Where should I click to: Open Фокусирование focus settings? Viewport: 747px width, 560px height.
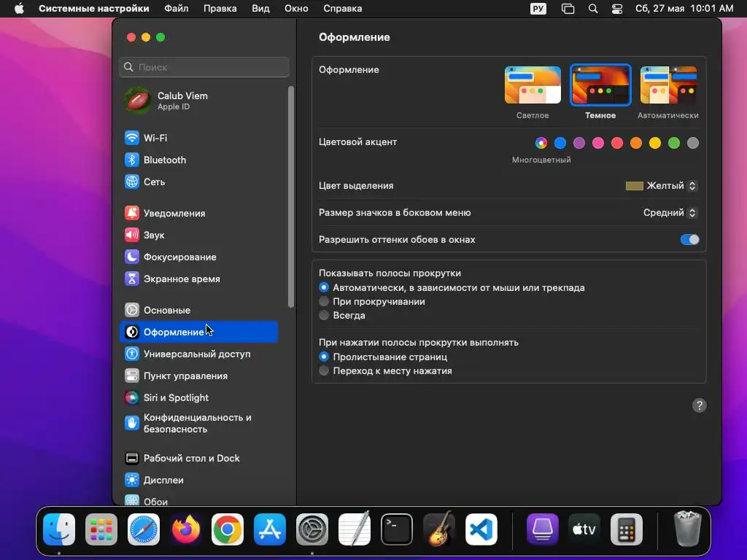tap(198, 257)
